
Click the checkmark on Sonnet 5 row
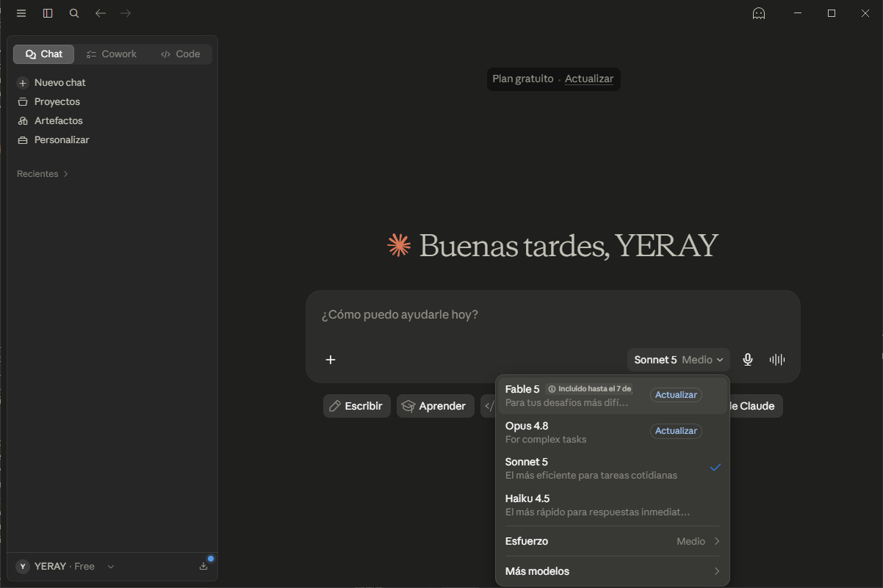pos(716,468)
